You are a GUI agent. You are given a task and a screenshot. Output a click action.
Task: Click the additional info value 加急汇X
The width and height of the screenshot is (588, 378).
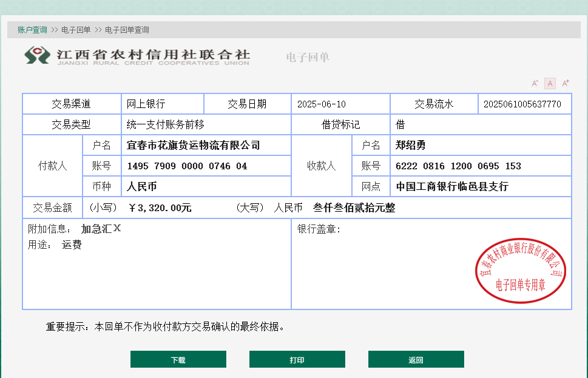click(101, 229)
